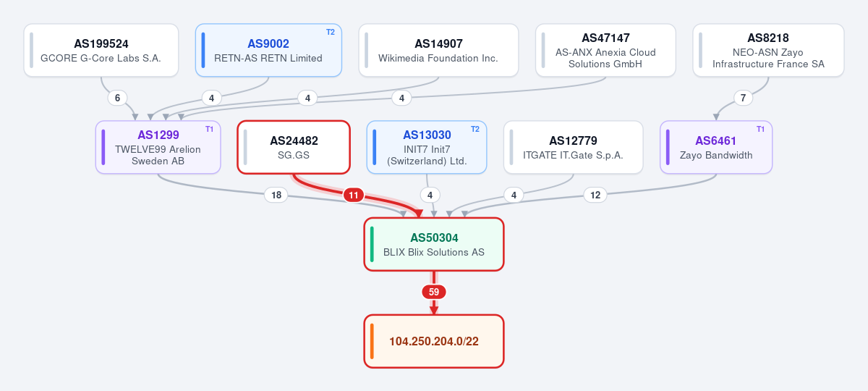
Task: Select the AS199524 GCORE node
Action: pos(101,50)
